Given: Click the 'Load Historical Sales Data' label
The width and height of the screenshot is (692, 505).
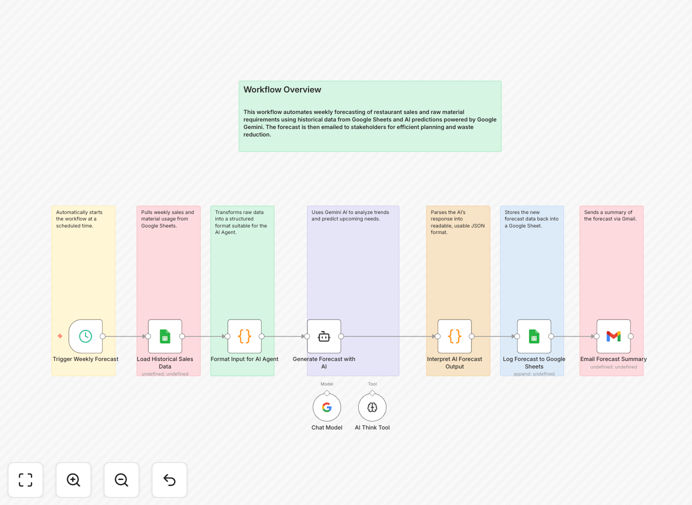Looking at the screenshot, I should click(x=165, y=363).
